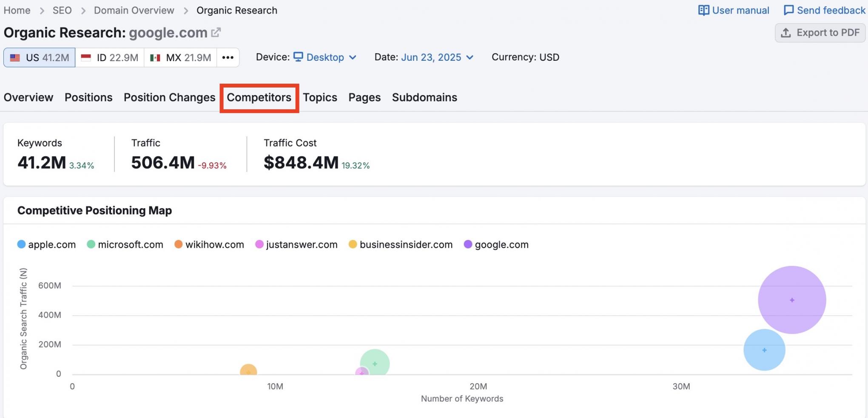Open the Pages tab
This screenshot has height=418, width=868.
pyautogui.click(x=364, y=97)
